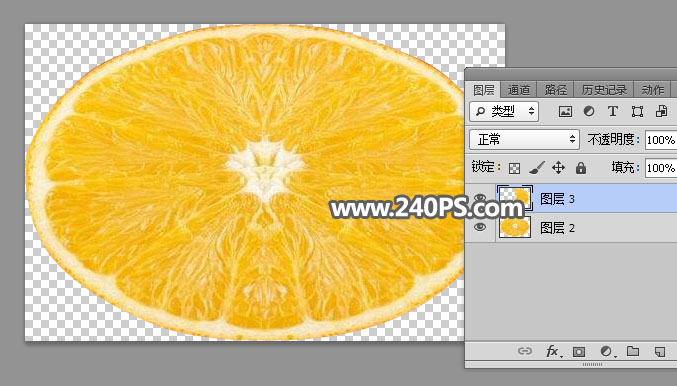Click the 填充 fill value field
This screenshot has width=677, height=386.
coord(661,168)
